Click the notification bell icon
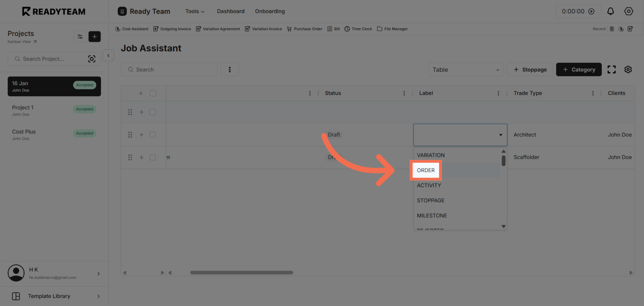The height and width of the screenshot is (306, 644). 610,11
